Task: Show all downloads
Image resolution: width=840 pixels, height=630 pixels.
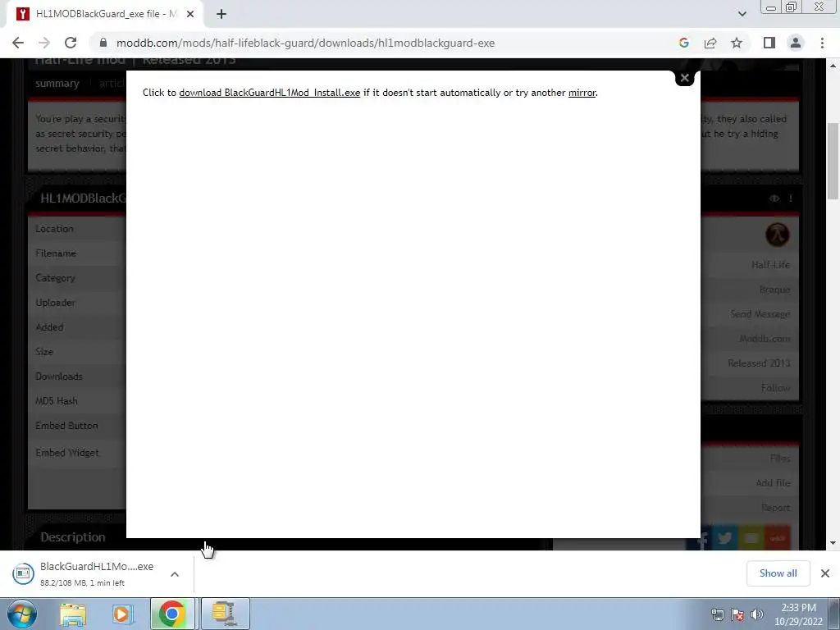Action: coord(778,573)
